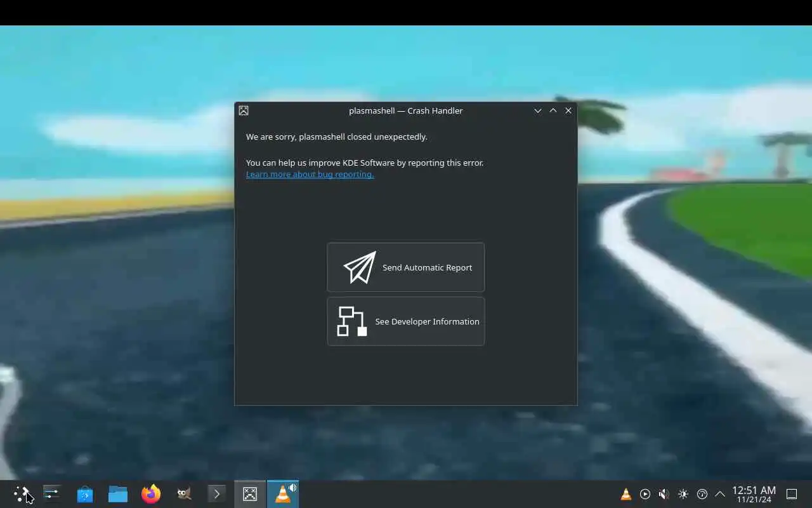Open the Dolphin file manager icon
This screenshot has width=812, height=508.
coord(118,494)
